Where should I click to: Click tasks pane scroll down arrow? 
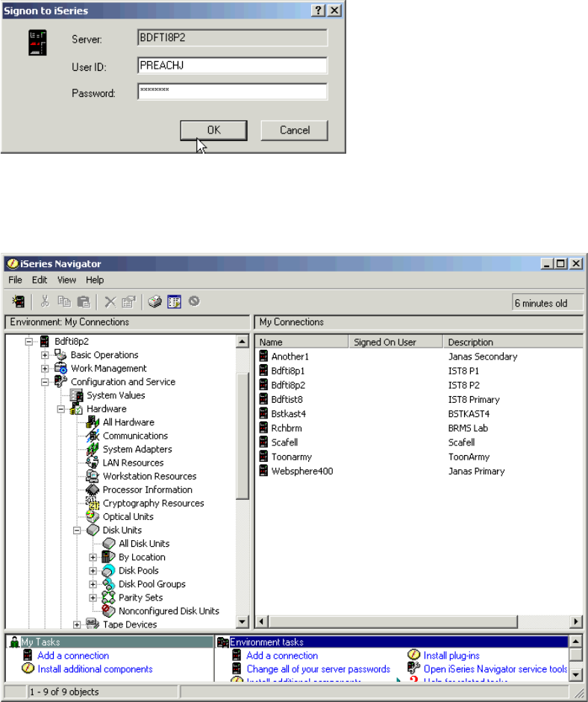tap(575, 674)
